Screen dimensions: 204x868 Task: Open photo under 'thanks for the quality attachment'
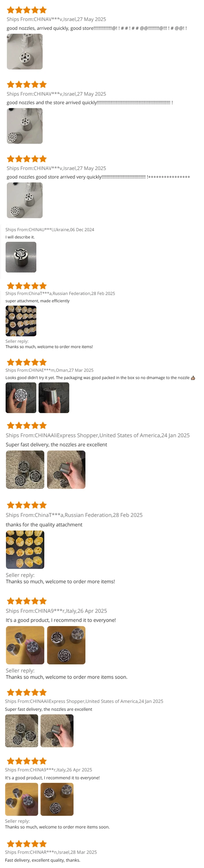(25, 550)
